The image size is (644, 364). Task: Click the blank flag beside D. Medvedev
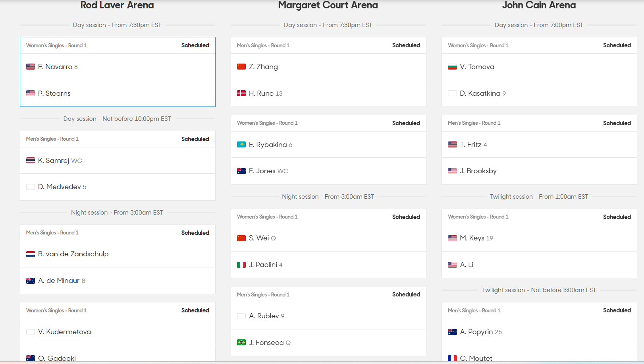point(31,187)
